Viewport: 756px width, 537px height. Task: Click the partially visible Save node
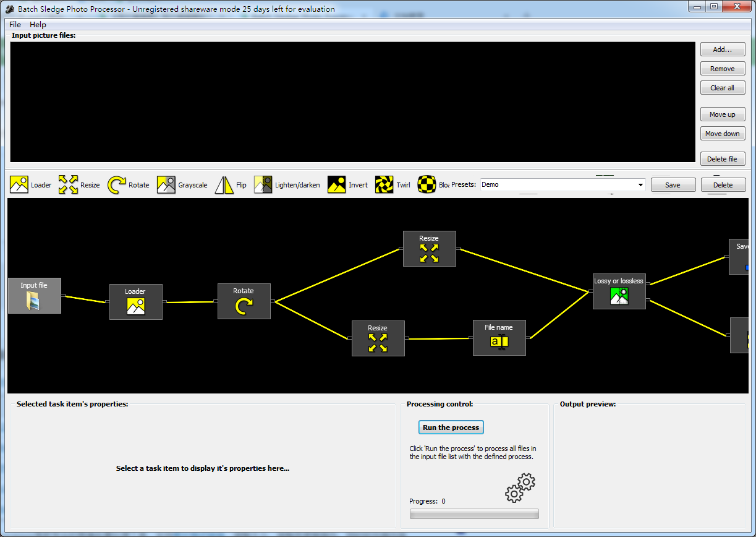739,257
